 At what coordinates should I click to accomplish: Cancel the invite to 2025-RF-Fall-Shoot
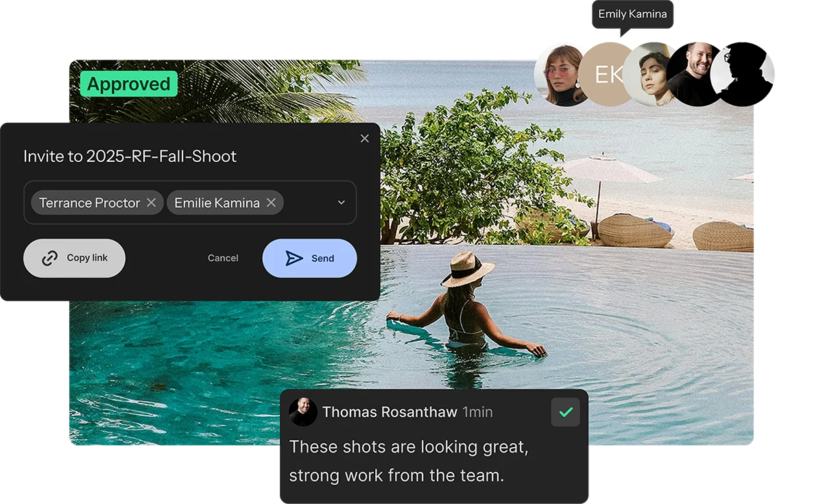coord(223,258)
